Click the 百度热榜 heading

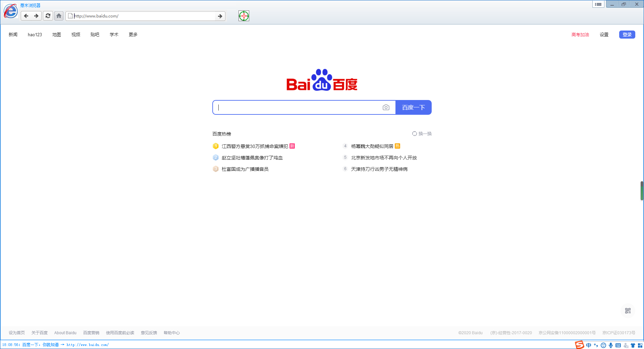coord(222,134)
